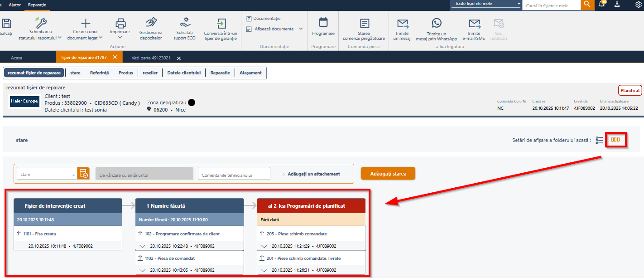Switch to the Acasa tab

(16, 58)
